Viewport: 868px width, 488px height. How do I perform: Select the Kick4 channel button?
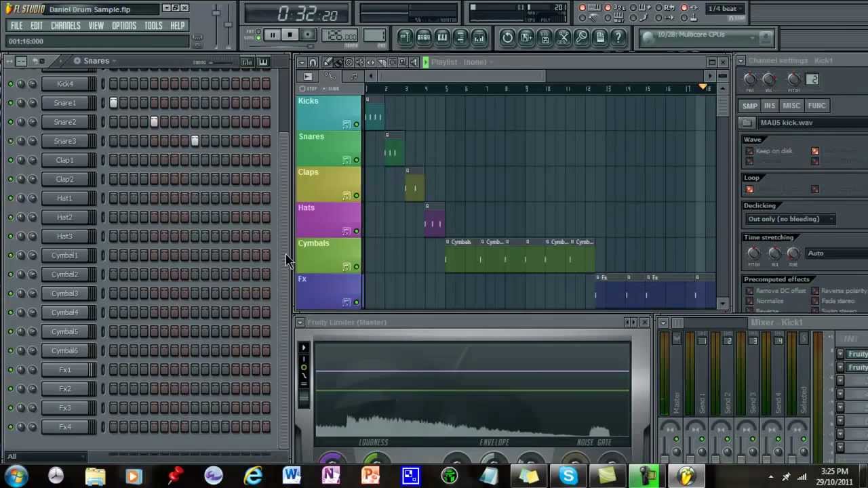65,84
